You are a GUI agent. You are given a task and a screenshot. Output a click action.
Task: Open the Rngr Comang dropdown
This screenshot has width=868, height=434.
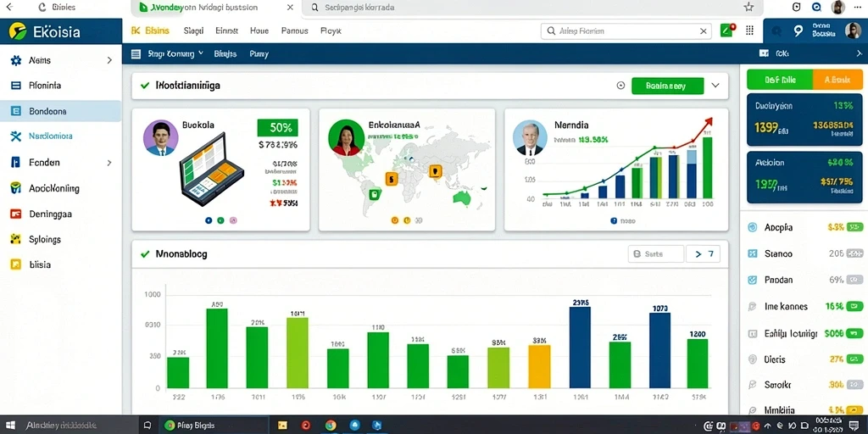175,54
